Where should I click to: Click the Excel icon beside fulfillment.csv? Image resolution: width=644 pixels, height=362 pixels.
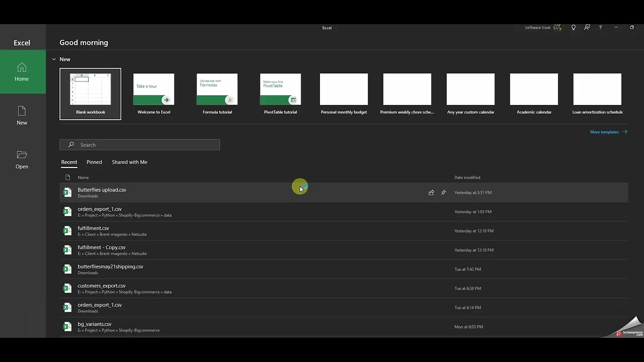[x=67, y=231]
